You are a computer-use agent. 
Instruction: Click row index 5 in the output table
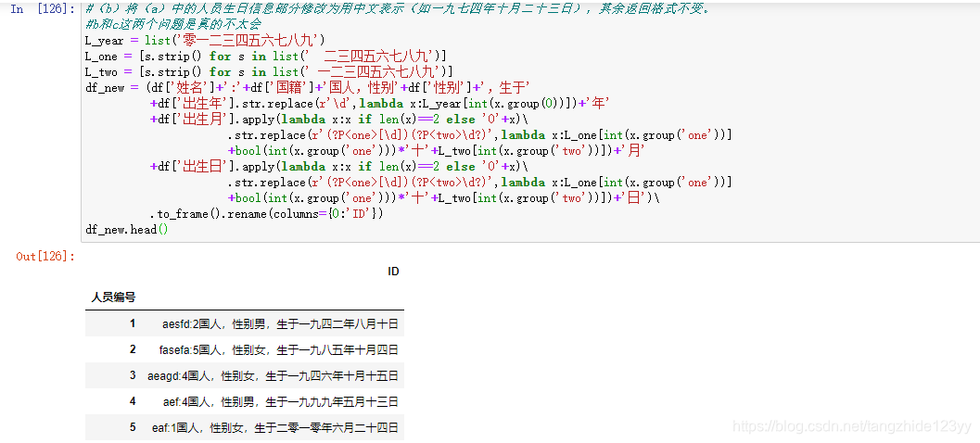click(133, 427)
